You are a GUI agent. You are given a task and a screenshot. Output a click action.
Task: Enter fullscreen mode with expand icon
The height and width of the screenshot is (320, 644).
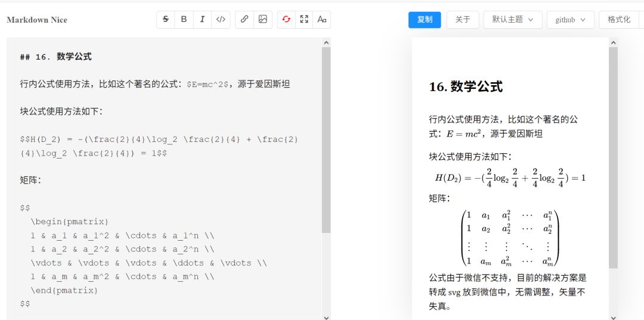[x=304, y=19]
